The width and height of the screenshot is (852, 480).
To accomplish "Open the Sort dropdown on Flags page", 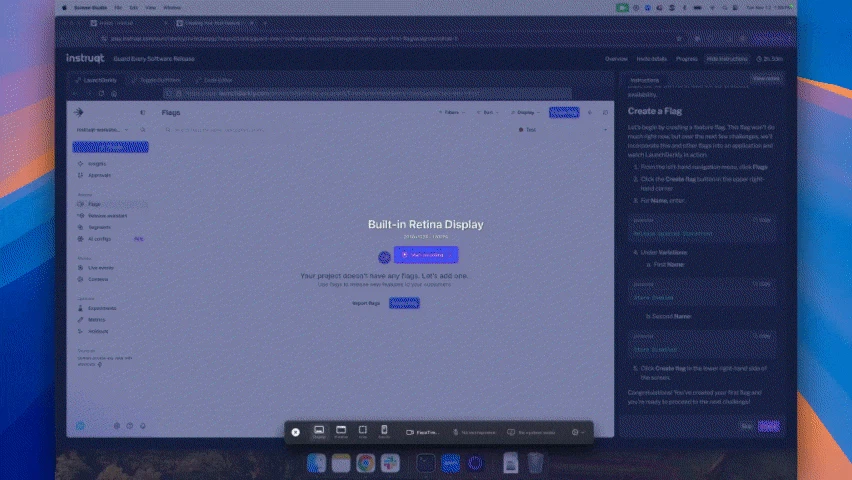I will (x=488, y=113).
